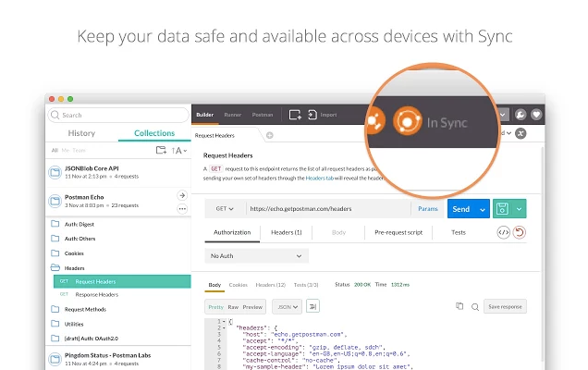This screenshot has height=370, width=588.
Task: Click the heart icon in header
Action: 536,115
